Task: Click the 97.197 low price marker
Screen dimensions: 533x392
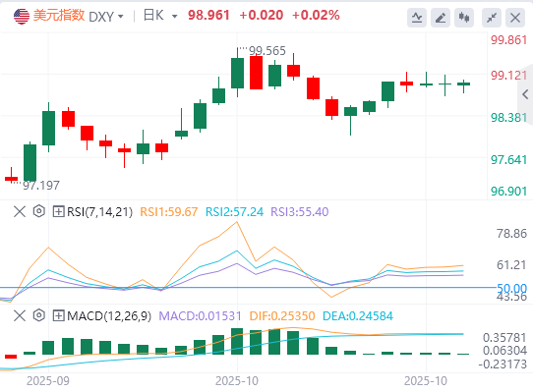Action: (41, 186)
